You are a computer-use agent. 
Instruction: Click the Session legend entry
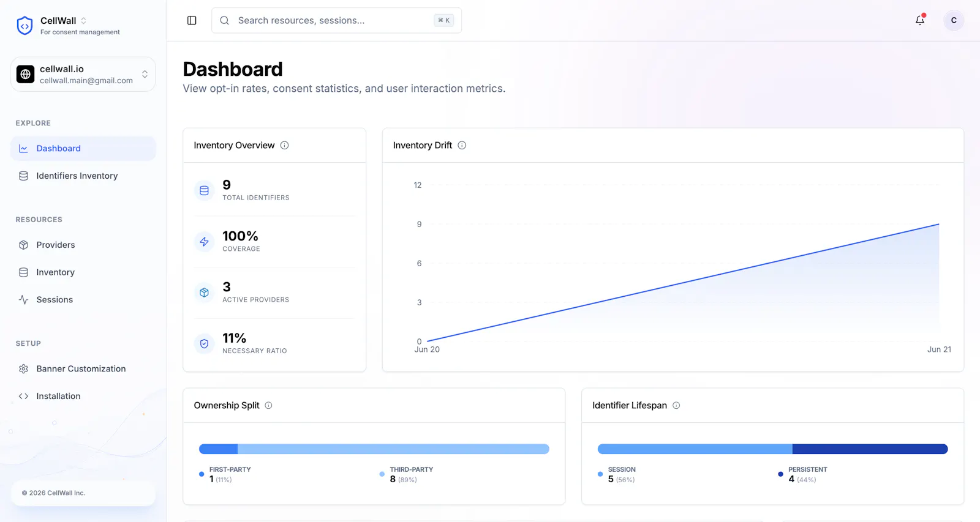pos(617,475)
